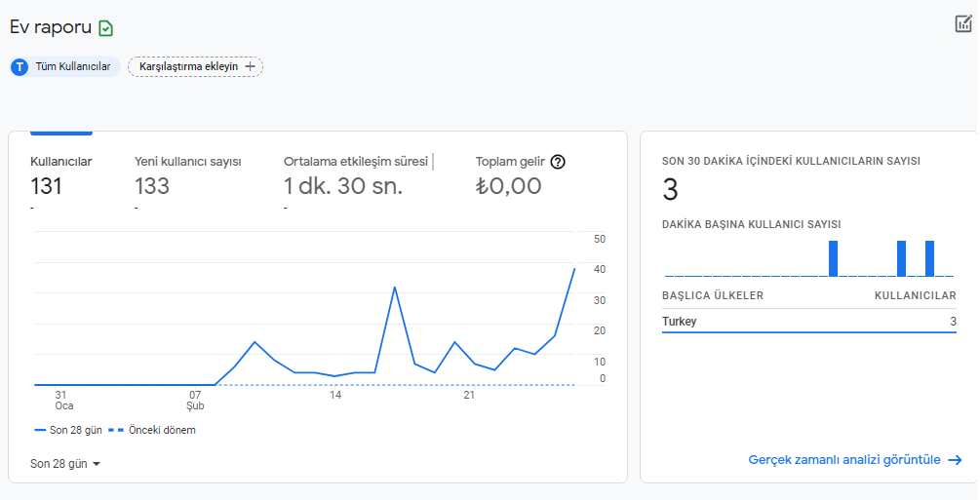Click the plus icon in Karşılaştırma ekleyin
Image resolution: width=980 pixels, height=500 pixels.
(250, 66)
